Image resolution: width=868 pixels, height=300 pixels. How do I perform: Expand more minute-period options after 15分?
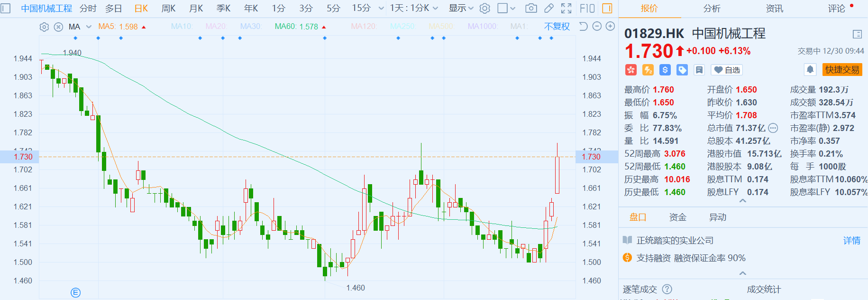pos(381,9)
